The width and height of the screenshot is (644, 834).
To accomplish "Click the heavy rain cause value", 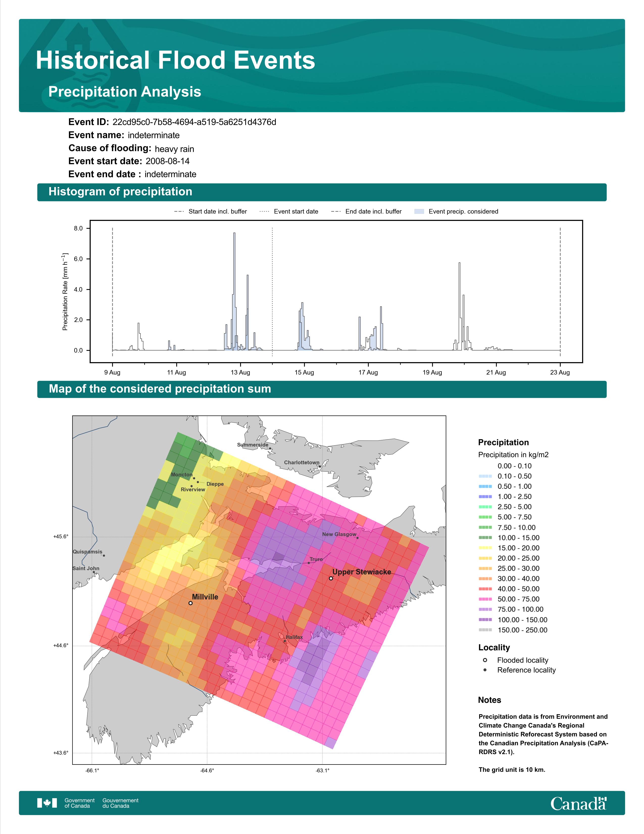I will [174, 149].
